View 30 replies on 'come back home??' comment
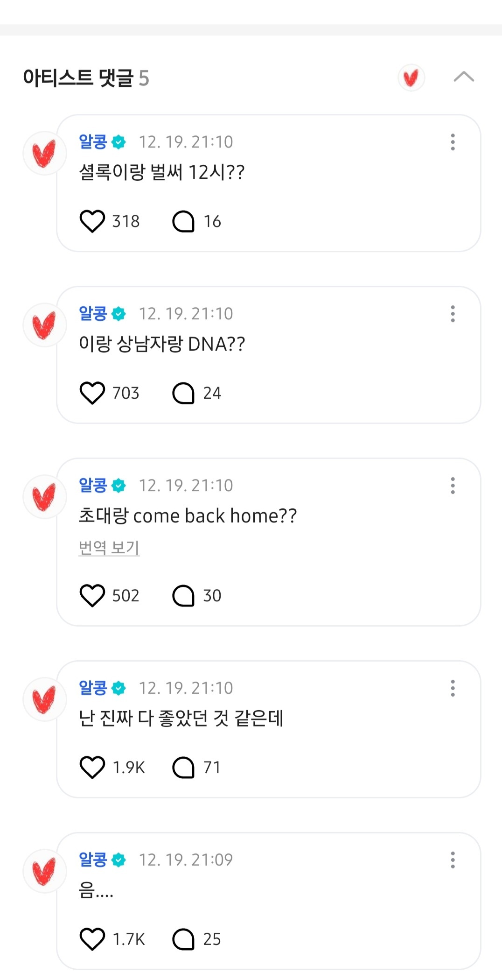502x980 pixels. coord(183,595)
